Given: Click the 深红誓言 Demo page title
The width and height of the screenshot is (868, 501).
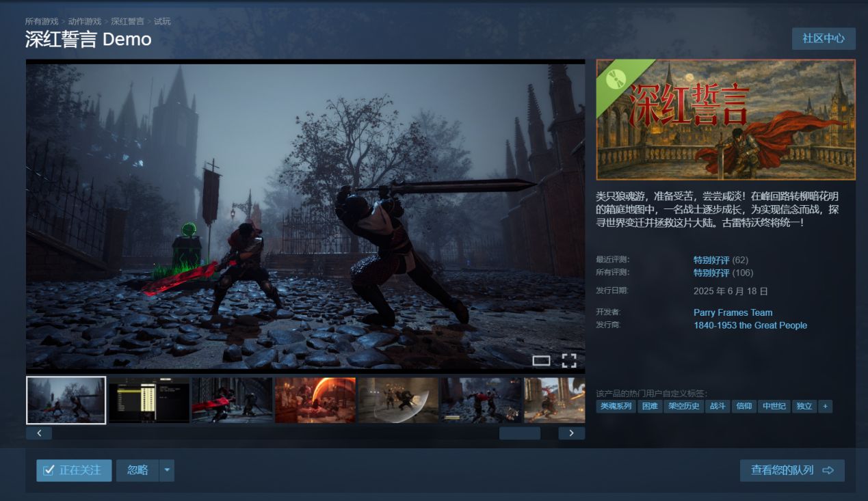Looking at the screenshot, I should point(88,39).
